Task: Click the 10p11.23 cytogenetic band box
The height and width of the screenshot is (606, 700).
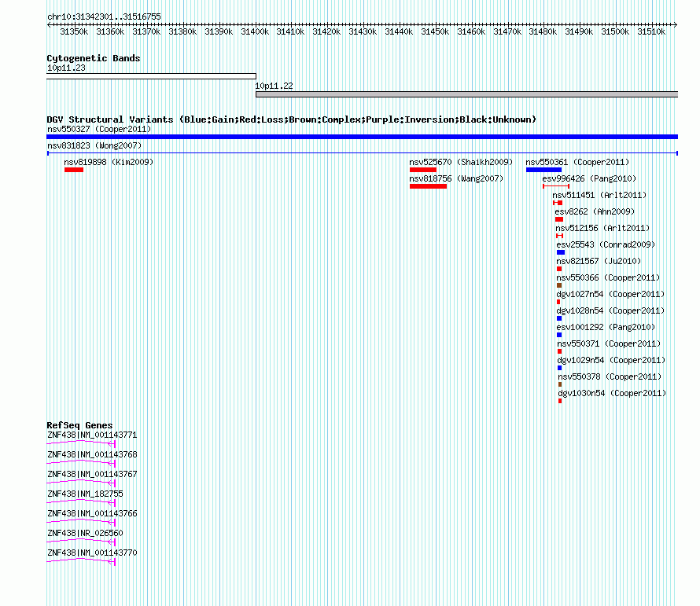Action: click(151, 76)
